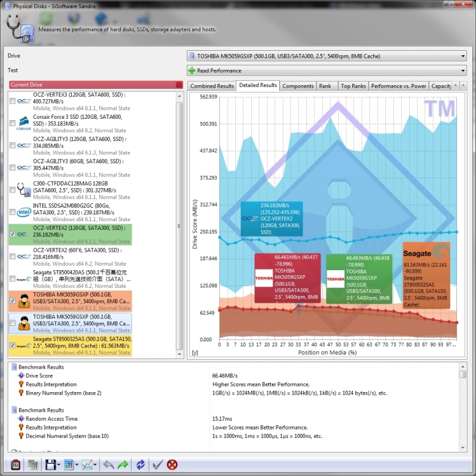Check the OCZ-AGILITY3 120GB checkbox
Screen dimensions: 476x476
click(12, 145)
